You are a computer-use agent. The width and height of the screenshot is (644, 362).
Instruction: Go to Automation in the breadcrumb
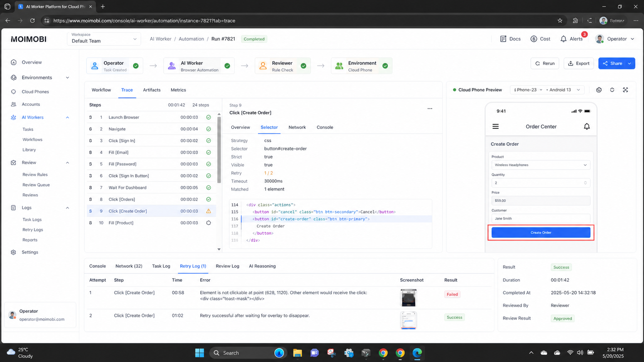click(x=191, y=39)
